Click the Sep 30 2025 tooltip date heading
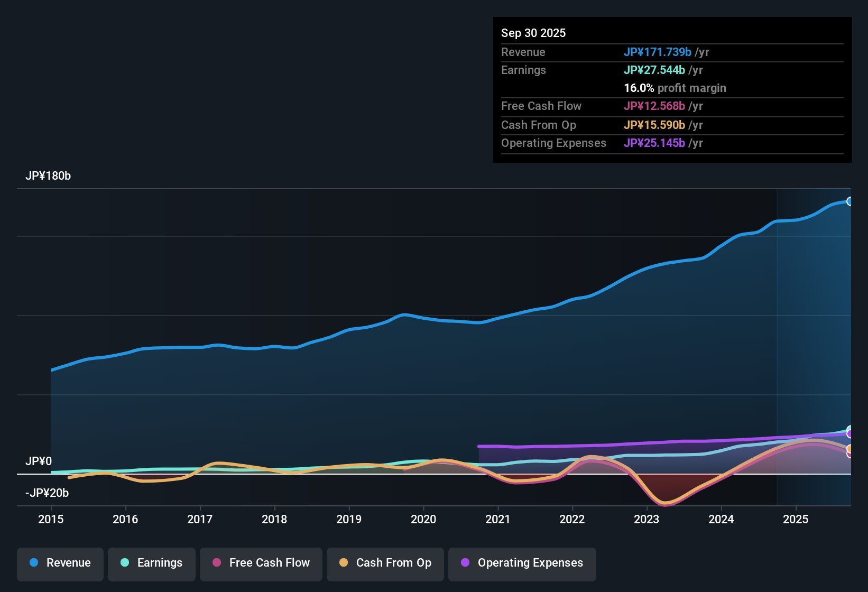 point(533,33)
